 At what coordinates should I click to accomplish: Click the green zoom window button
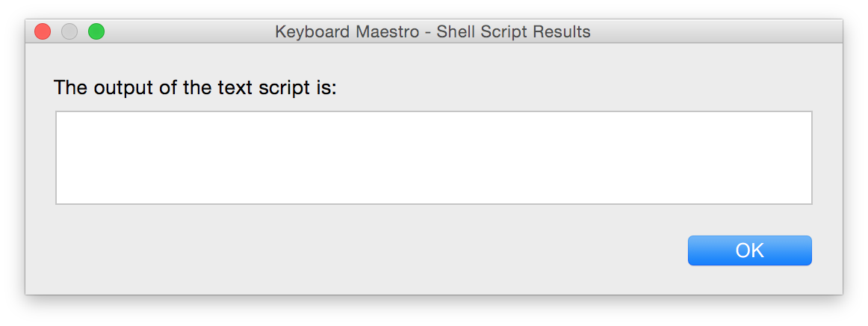point(96,31)
